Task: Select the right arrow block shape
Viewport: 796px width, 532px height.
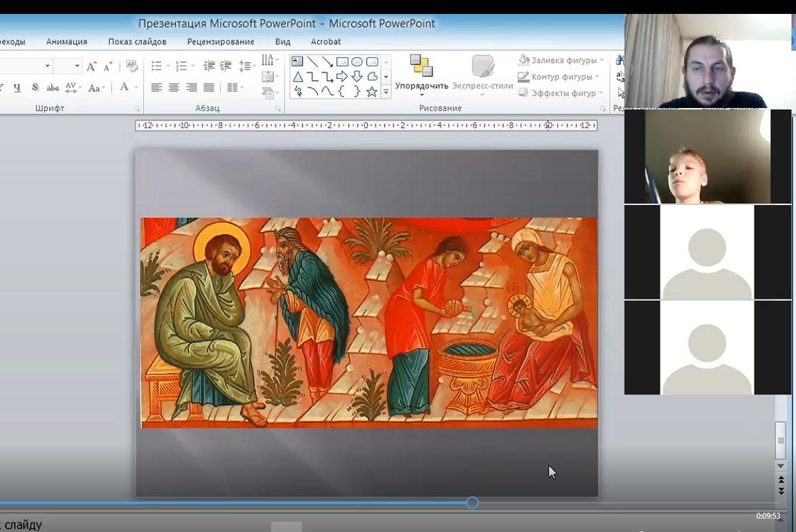Action: 342,77
